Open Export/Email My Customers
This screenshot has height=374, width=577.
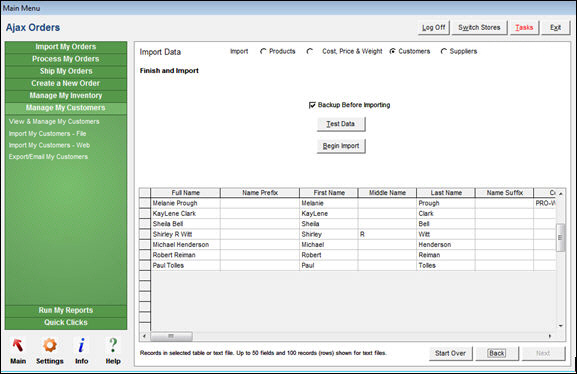(x=48, y=156)
